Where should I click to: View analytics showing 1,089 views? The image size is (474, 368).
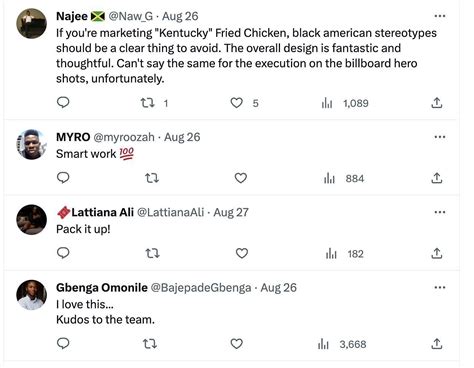tap(345, 103)
